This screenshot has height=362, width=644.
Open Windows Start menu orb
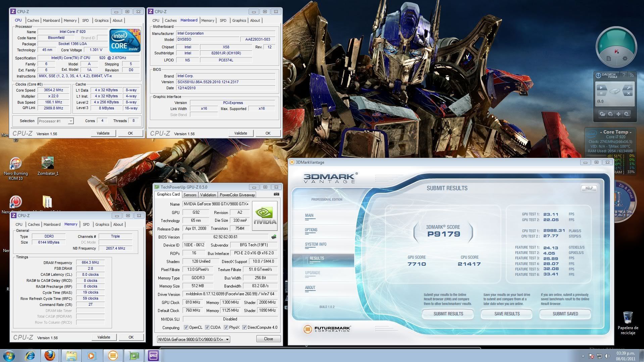coord(9,355)
